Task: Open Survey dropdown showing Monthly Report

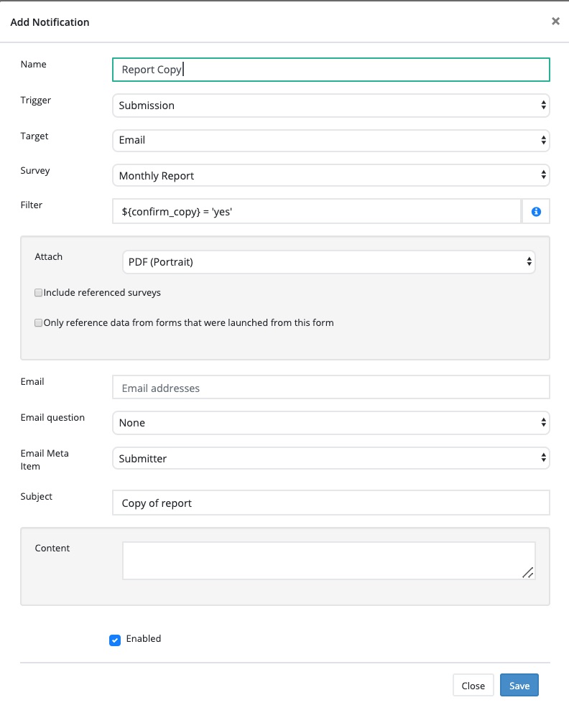Action: click(x=330, y=175)
